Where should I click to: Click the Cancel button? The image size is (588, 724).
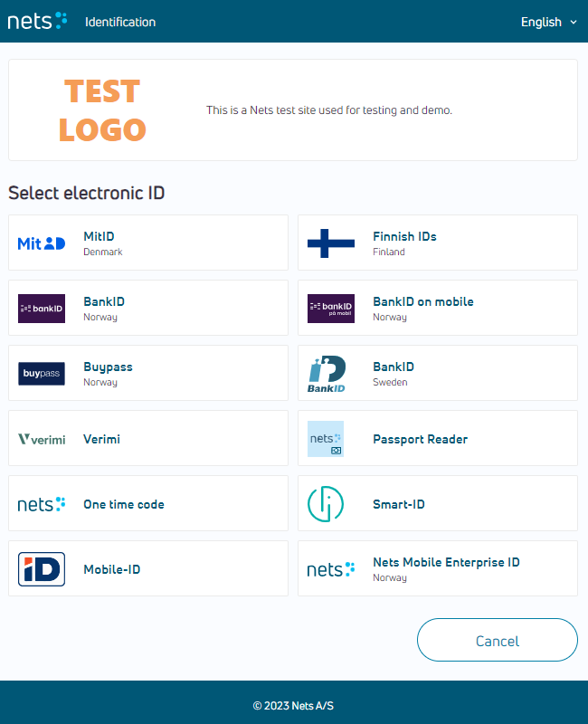(497, 640)
